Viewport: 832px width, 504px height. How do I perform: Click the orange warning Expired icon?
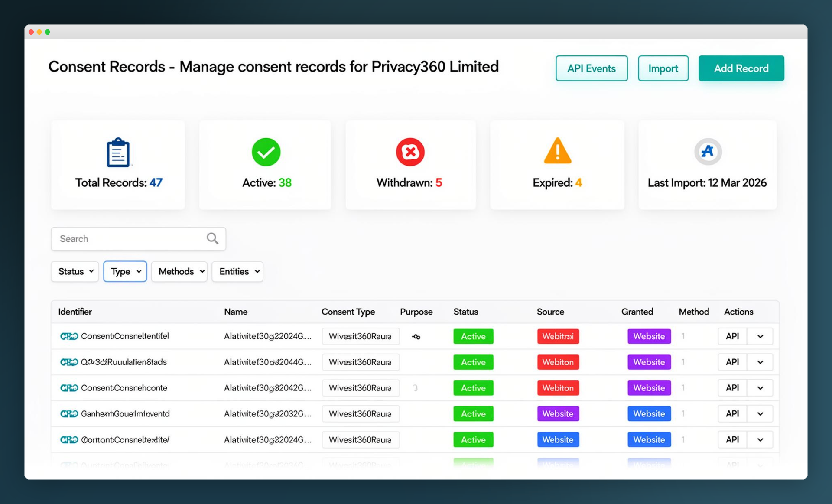[557, 151]
